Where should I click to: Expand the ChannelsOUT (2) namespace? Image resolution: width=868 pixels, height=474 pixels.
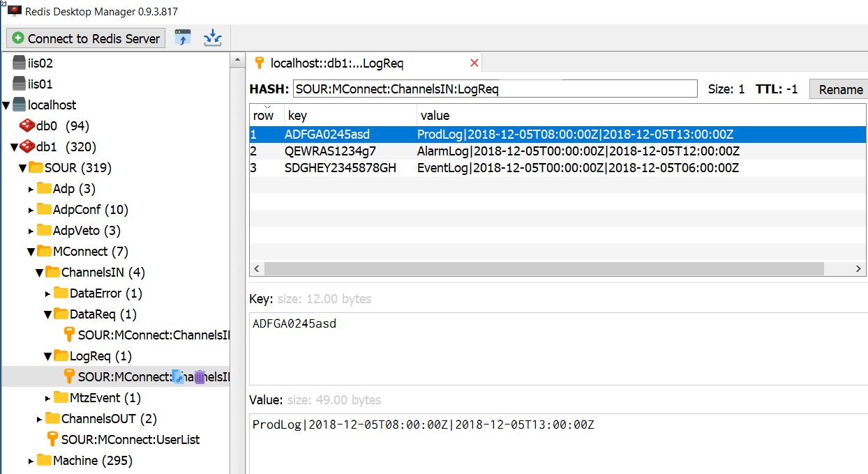tap(40, 419)
